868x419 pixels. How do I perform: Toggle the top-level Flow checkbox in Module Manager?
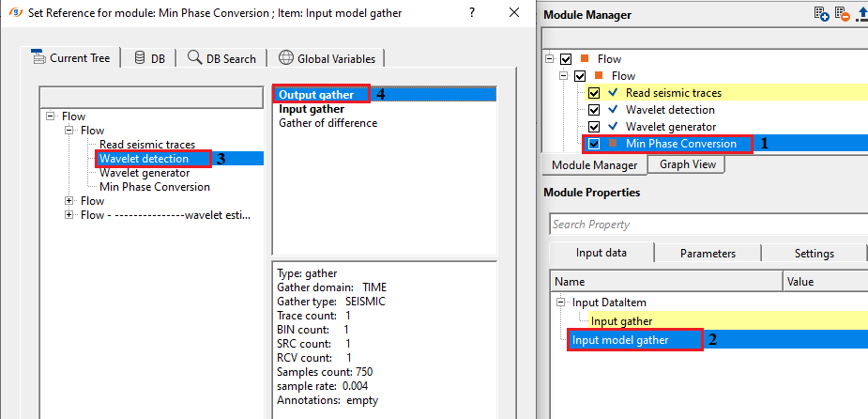point(566,59)
